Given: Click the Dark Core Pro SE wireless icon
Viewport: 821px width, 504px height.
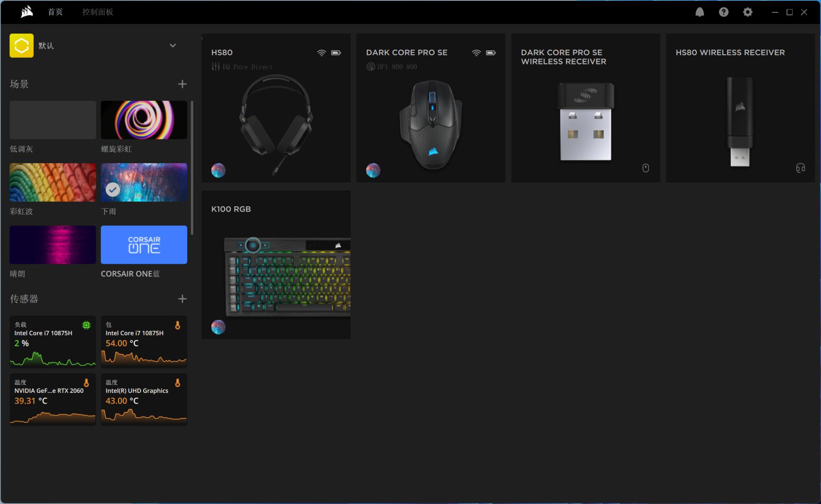Looking at the screenshot, I should coord(476,53).
